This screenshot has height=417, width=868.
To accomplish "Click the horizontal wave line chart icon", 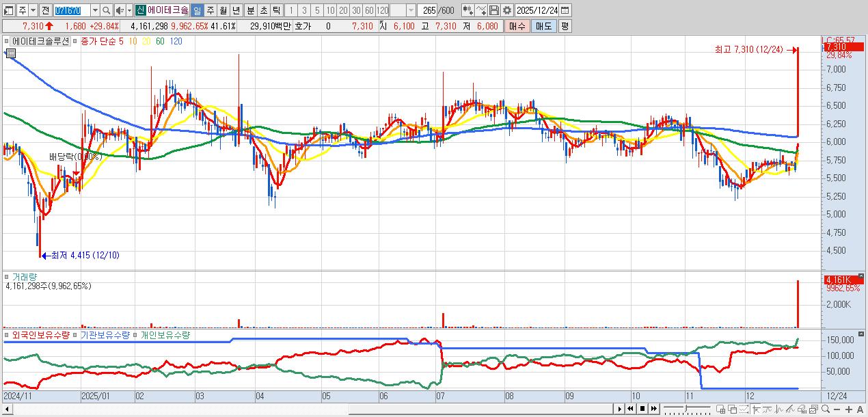I will pyautogui.click(x=768, y=409).
